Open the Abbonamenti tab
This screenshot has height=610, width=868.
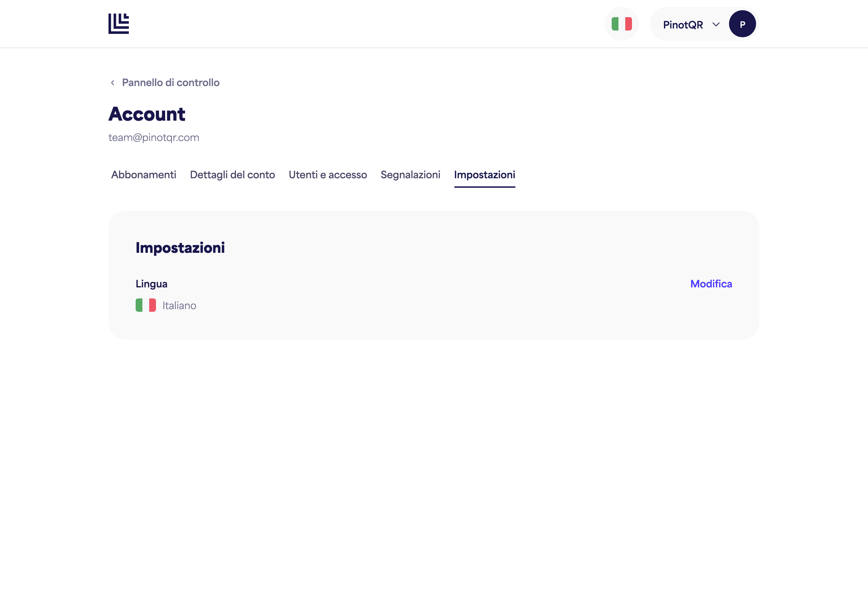pyautogui.click(x=144, y=175)
